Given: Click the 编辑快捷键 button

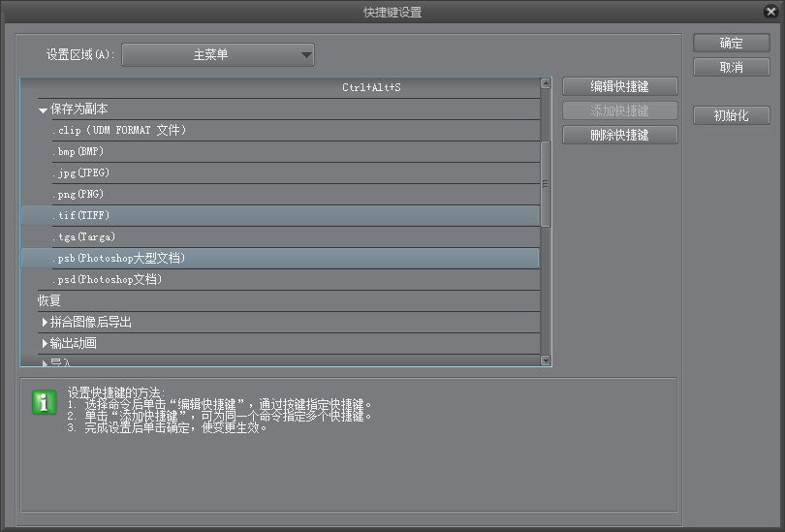Looking at the screenshot, I should (x=619, y=87).
